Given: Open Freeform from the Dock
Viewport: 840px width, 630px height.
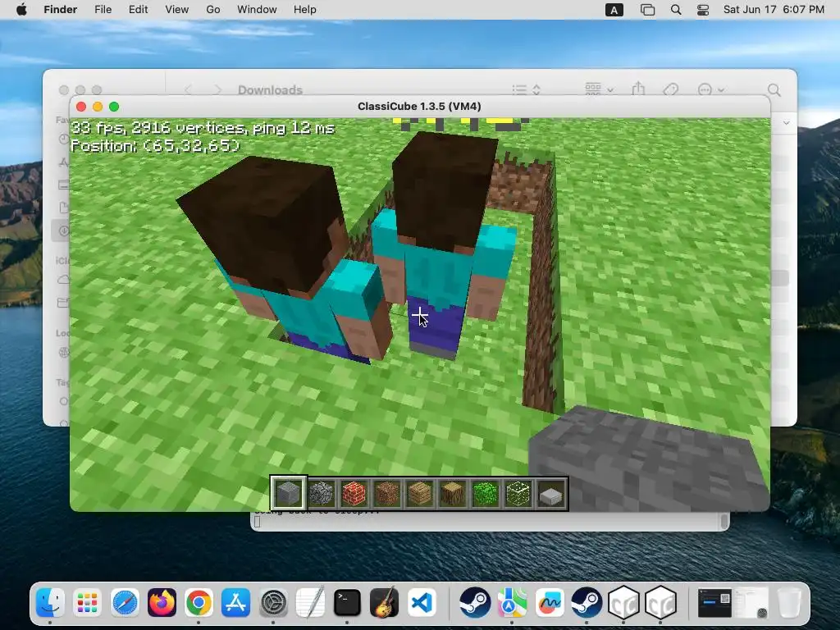Looking at the screenshot, I should tap(550, 603).
